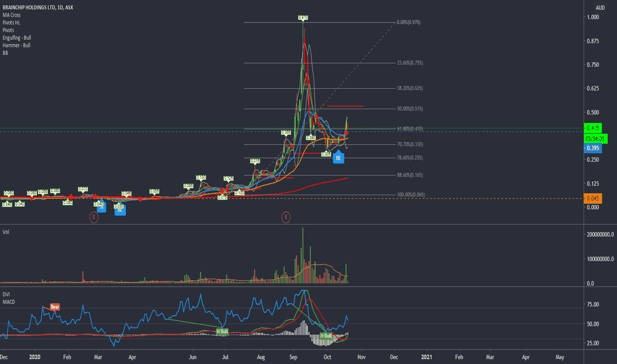
Task: Select the BB indicator legend
Action: point(5,53)
